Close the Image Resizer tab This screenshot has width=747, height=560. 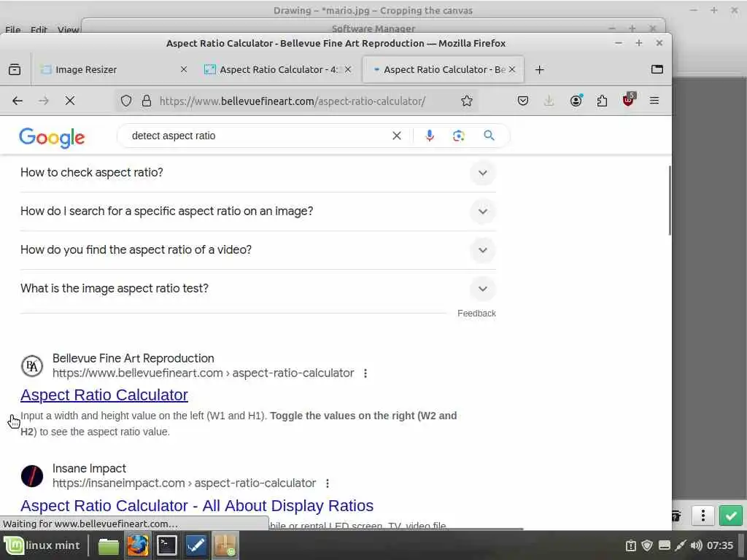click(183, 69)
